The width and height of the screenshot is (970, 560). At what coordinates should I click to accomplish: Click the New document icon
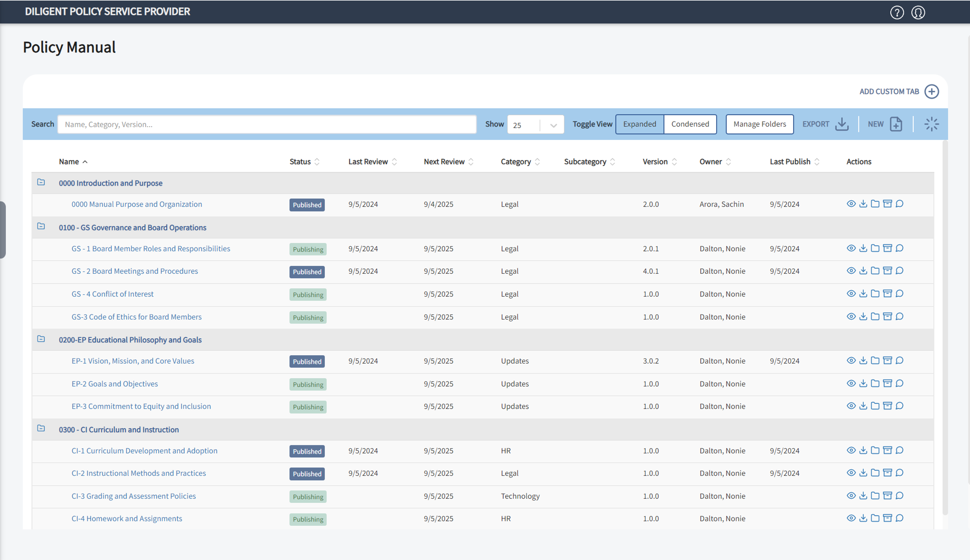pyautogui.click(x=896, y=124)
